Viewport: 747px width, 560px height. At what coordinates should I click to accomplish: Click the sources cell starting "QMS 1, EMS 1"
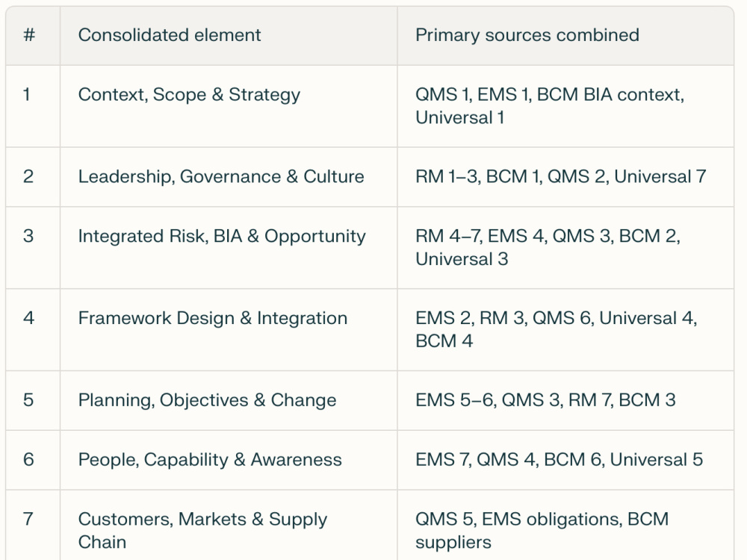pyautogui.click(x=565, y=106)
